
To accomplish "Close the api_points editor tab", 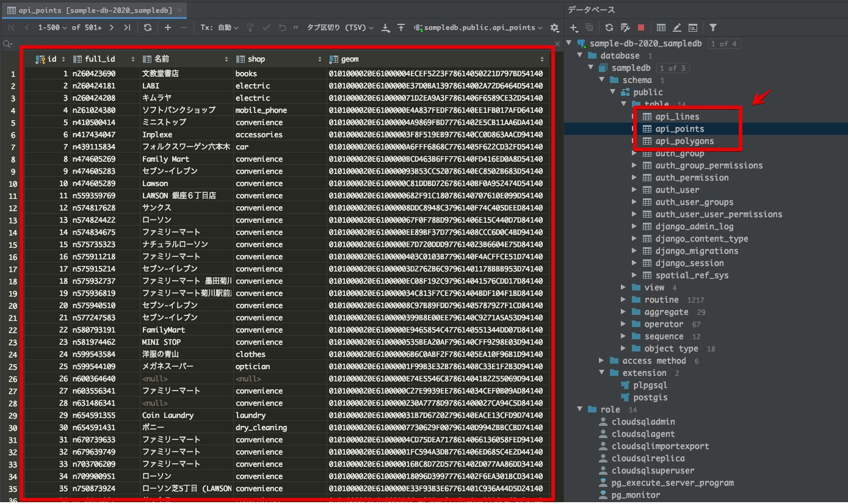I will pyautogui.click(x=179, y=10).
